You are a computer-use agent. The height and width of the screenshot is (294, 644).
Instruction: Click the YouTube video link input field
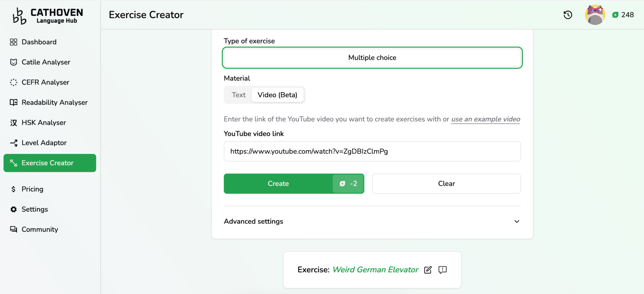coord(372,151)
